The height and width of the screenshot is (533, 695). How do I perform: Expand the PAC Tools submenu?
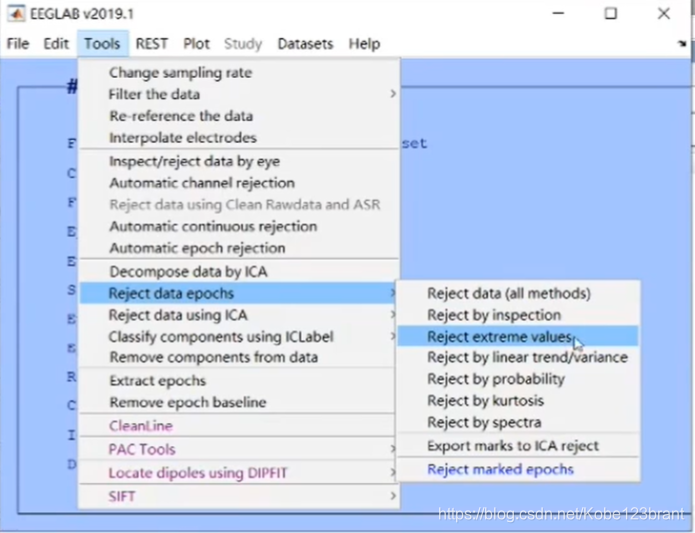click(238, 449)
